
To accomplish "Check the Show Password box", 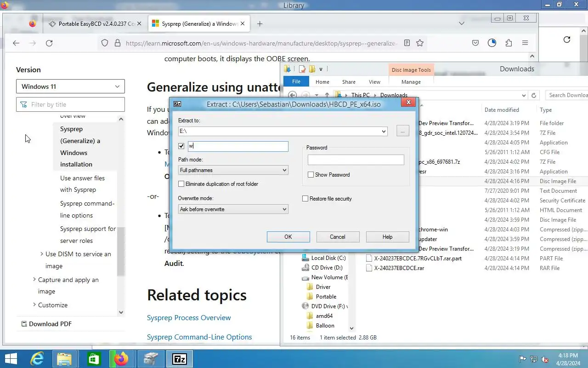I will 311,175.
